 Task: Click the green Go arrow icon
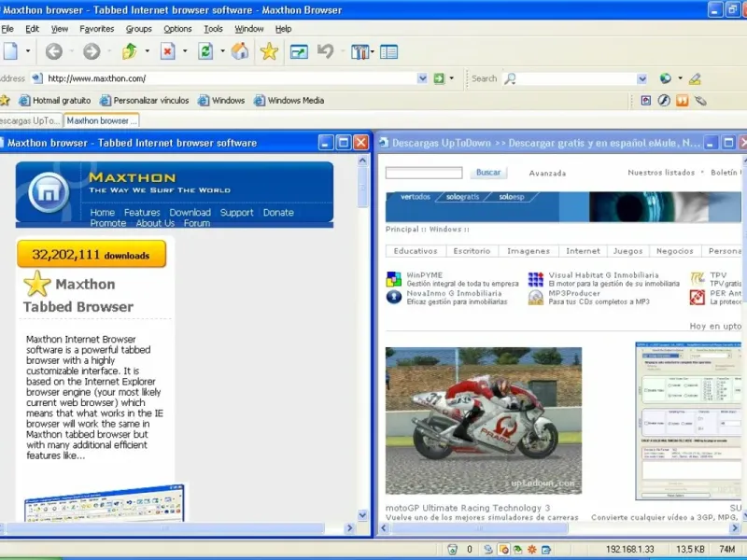[x=439, y=78]
